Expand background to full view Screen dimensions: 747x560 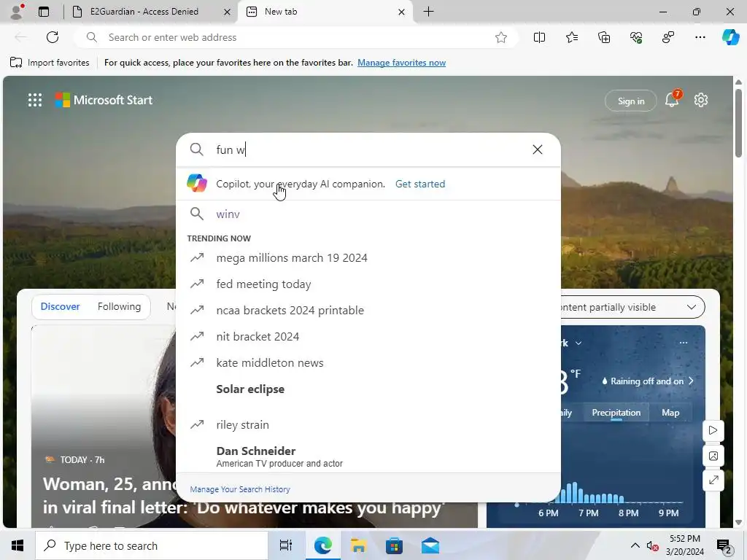pyautogui.click(x=713, y=480)
